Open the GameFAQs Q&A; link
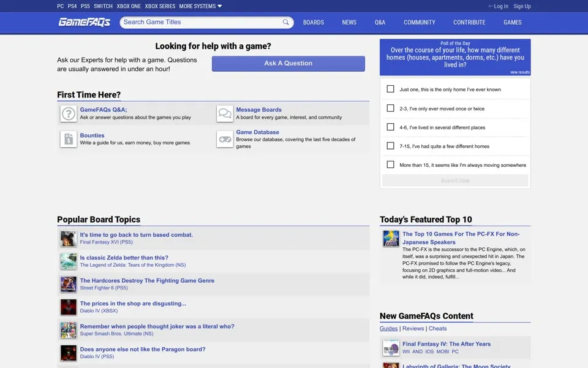Screen dimensions: 588x368 (x=104, y=110)
